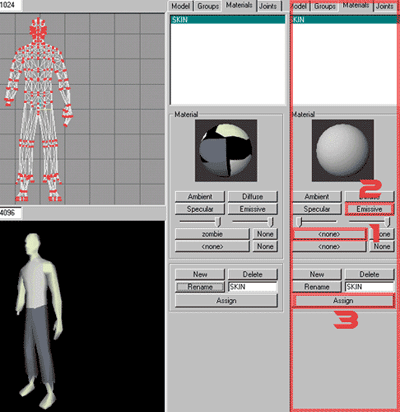Click Ambient button in left panel
The width and height of the screenshot is (400, 412).
point(200,196)
